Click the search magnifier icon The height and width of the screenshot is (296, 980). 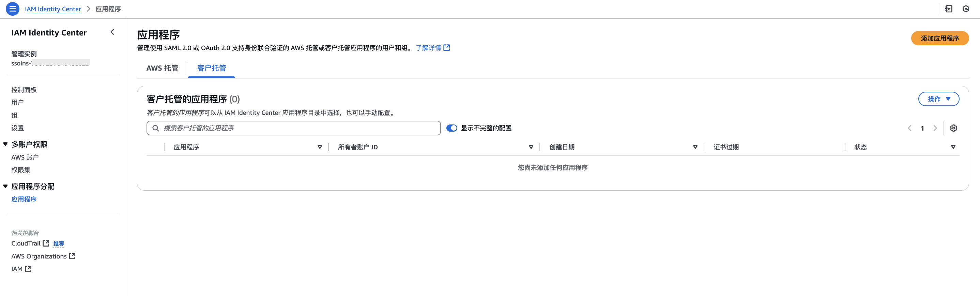(156, 128)
